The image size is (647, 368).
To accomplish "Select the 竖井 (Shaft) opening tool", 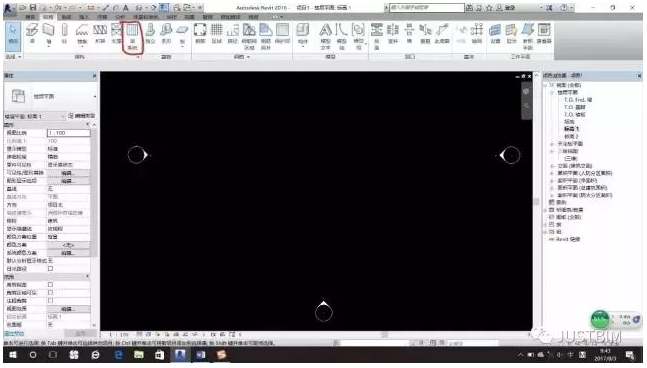I will pos(393,33).
